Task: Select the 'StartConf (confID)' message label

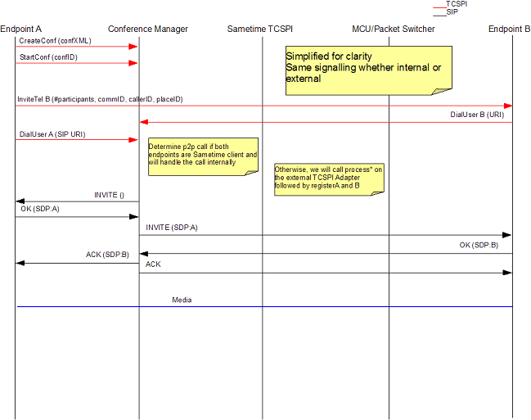Action: (x=48, y=57)
